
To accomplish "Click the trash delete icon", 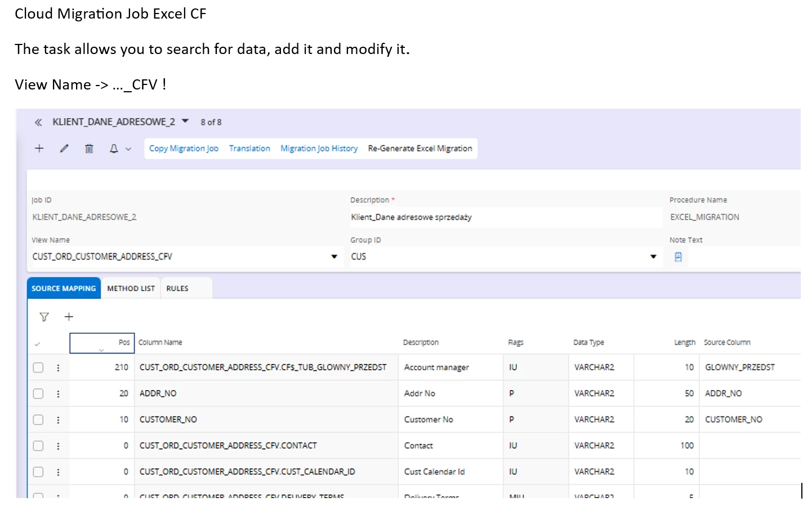I will [x=89, y=149].
